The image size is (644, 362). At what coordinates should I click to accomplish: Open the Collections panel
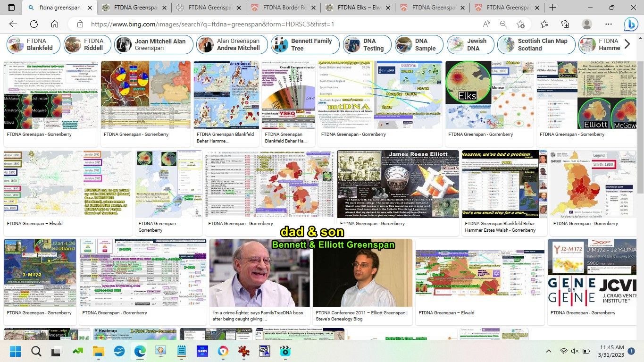click(x=565, y=24)
